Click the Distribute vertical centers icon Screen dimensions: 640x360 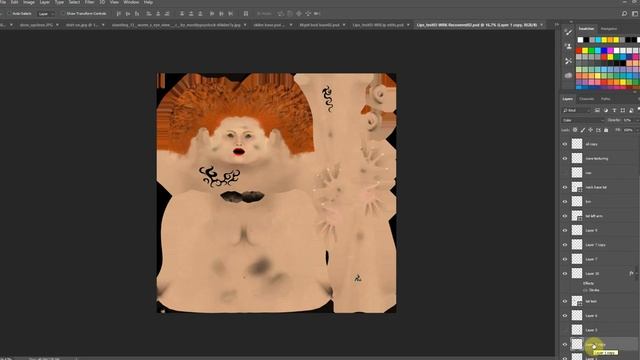(191, 13)
